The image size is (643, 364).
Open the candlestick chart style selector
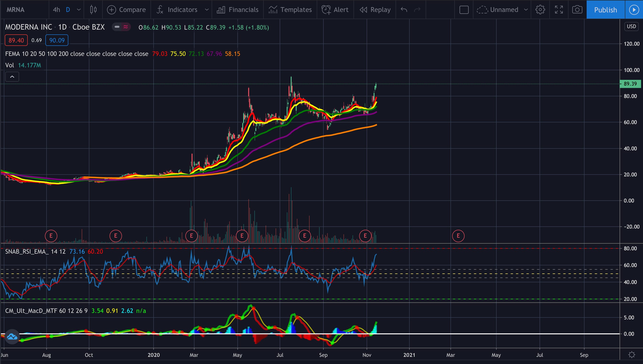[x=93, y=10]
